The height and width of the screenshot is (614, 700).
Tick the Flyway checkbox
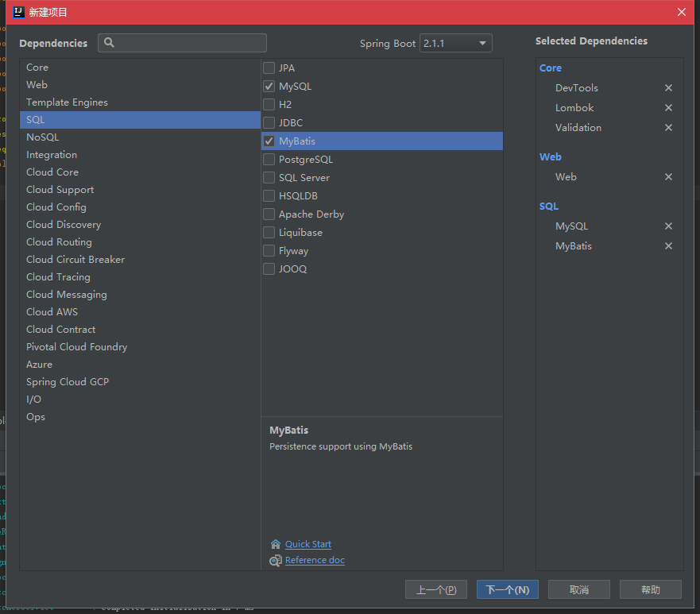269,251
